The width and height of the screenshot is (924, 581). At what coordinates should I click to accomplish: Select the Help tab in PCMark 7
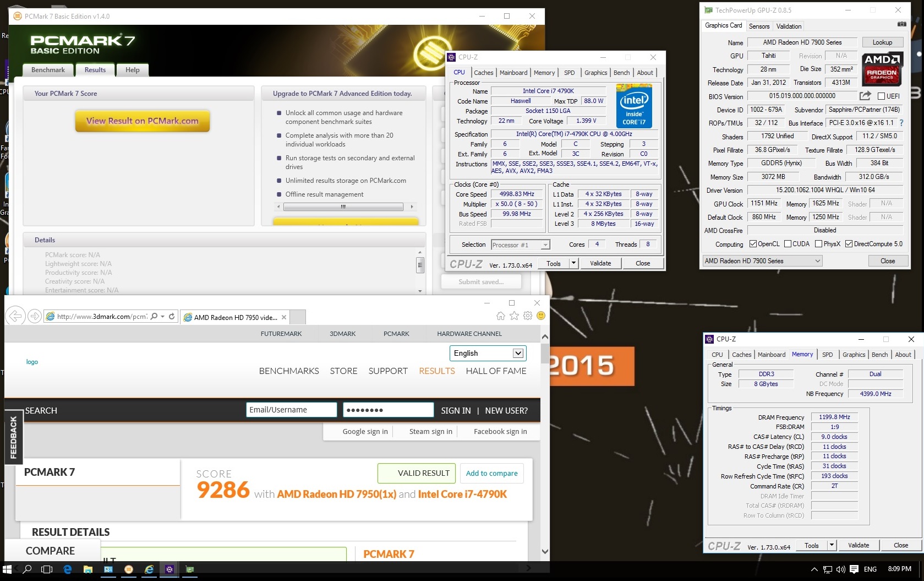point(132,70)
